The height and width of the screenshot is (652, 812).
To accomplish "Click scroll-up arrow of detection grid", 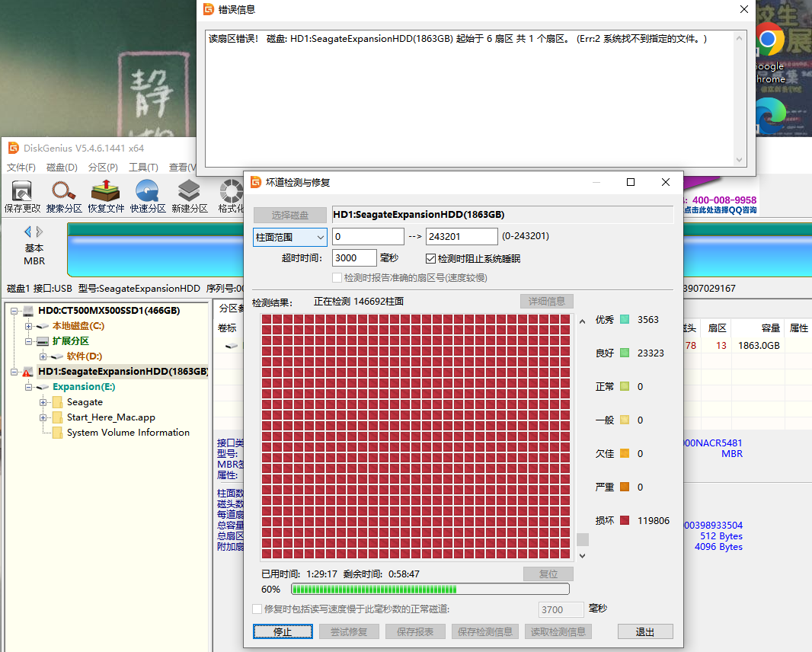I will (x=583, y=321).
